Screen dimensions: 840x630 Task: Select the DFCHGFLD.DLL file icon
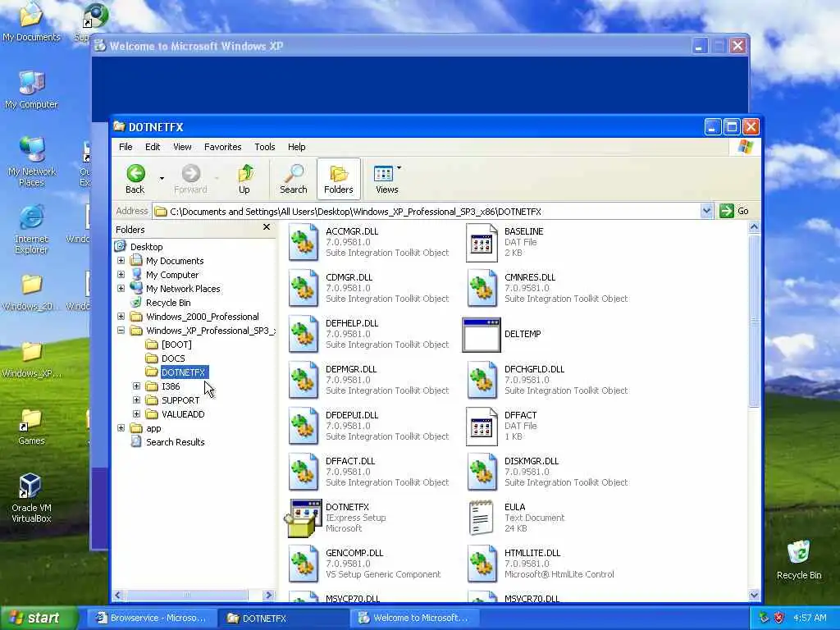coord(482,381)
